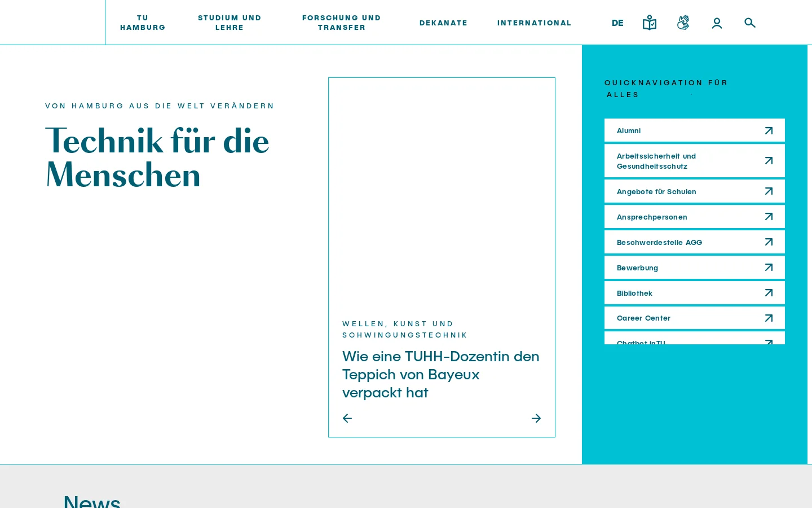Open the Bewerbung quick link

(x=695, y=268)
